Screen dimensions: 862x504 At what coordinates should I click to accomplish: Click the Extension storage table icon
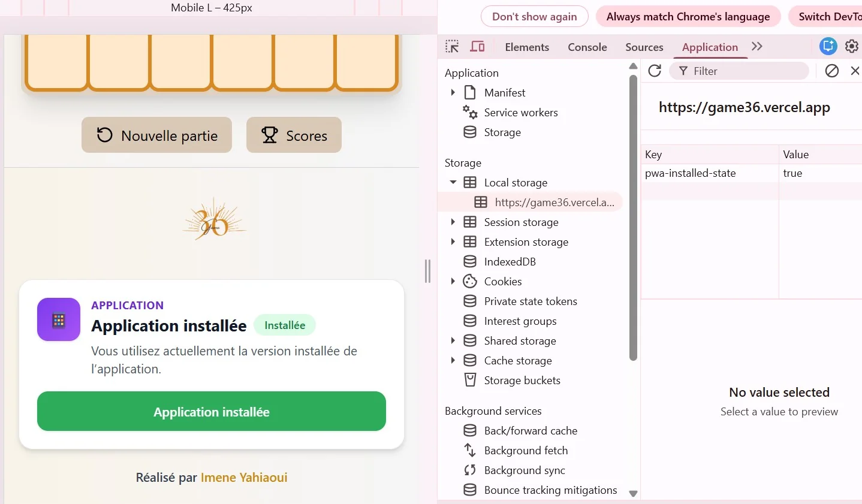click(x=470, y=242)
